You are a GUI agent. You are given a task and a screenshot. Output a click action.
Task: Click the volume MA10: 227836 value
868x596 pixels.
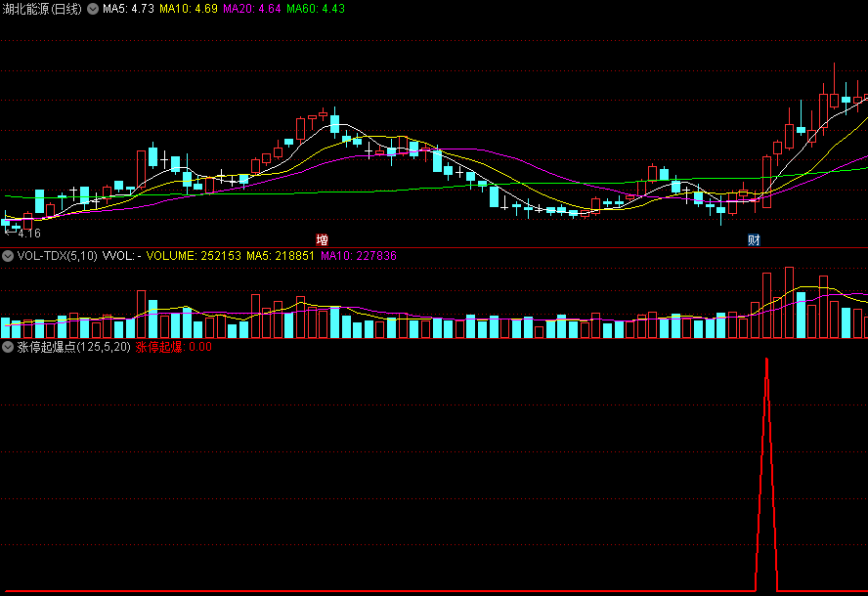point(359,256)
